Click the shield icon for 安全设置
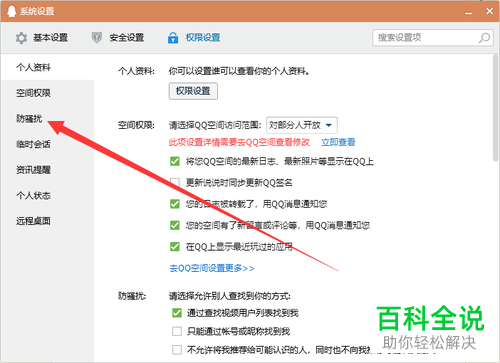This screenshot has height=363, width=500. pyautogui.click(x=97, y=37)
